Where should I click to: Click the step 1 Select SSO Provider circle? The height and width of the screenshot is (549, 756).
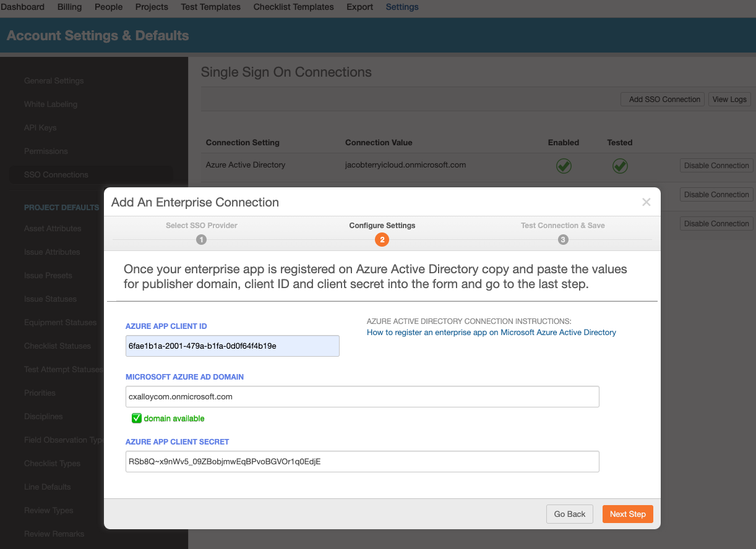click(x=201, y=239)
